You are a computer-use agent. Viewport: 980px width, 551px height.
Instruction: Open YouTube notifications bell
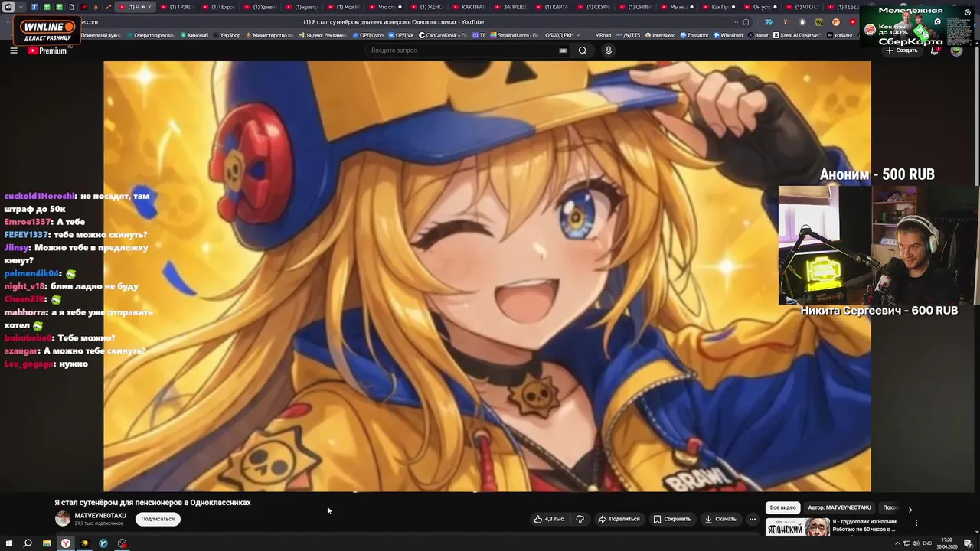click(x=935, y=51)
